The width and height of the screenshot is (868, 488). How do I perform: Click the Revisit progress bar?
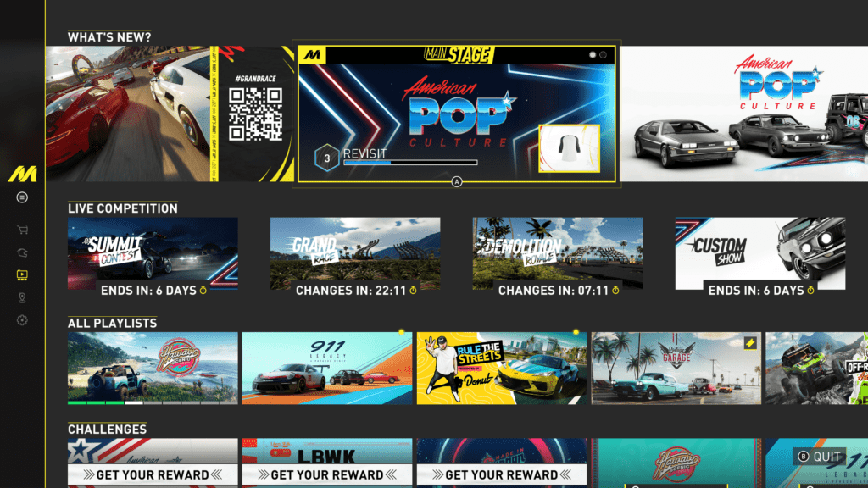410,163
